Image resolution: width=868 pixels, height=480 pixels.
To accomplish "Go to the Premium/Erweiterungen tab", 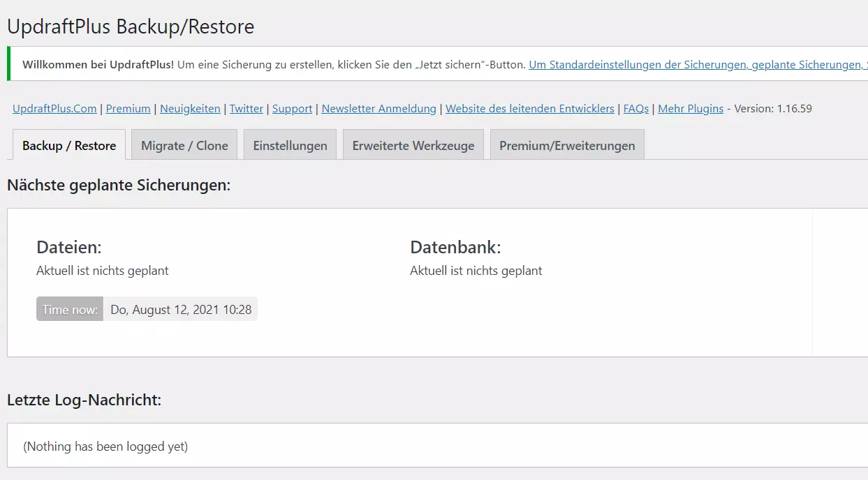I will click(567, 144).
